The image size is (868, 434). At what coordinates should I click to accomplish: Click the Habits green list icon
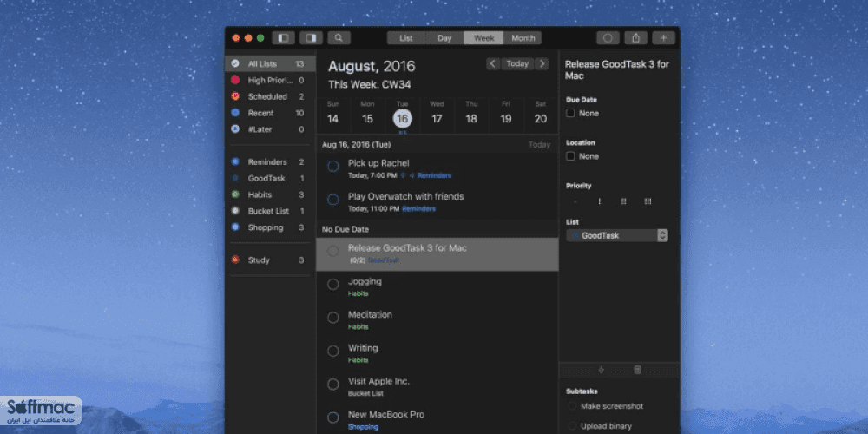235,194
